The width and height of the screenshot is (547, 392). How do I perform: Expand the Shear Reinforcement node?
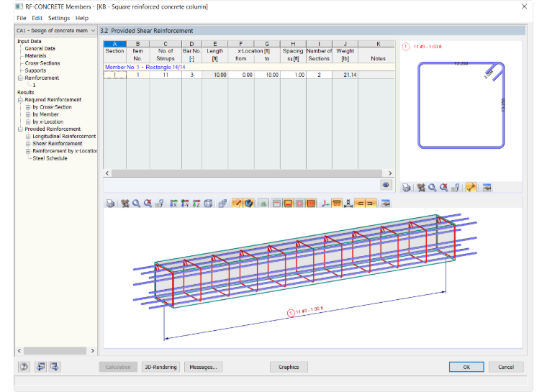tap(28, 144)
